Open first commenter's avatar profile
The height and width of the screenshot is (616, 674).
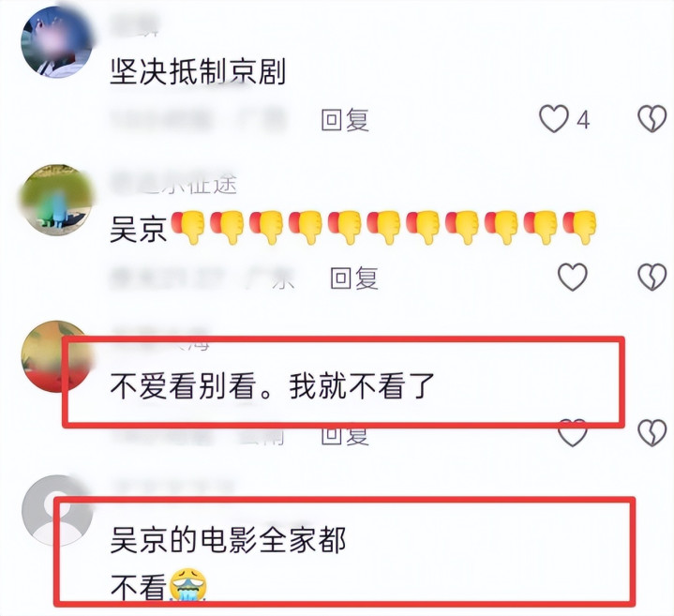57,42
